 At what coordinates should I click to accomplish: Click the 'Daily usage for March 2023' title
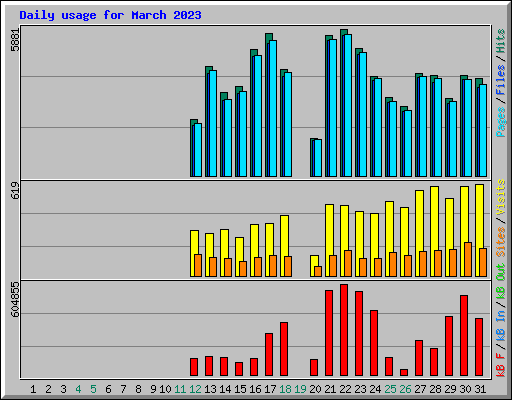(x=110, y=15)
